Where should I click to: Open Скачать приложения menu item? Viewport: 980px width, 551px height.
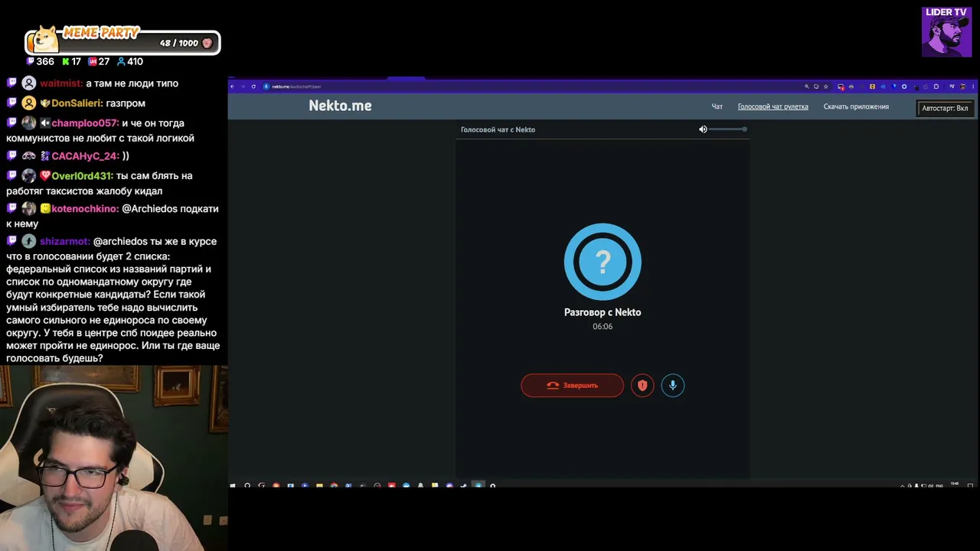click(x=856, y=107)
